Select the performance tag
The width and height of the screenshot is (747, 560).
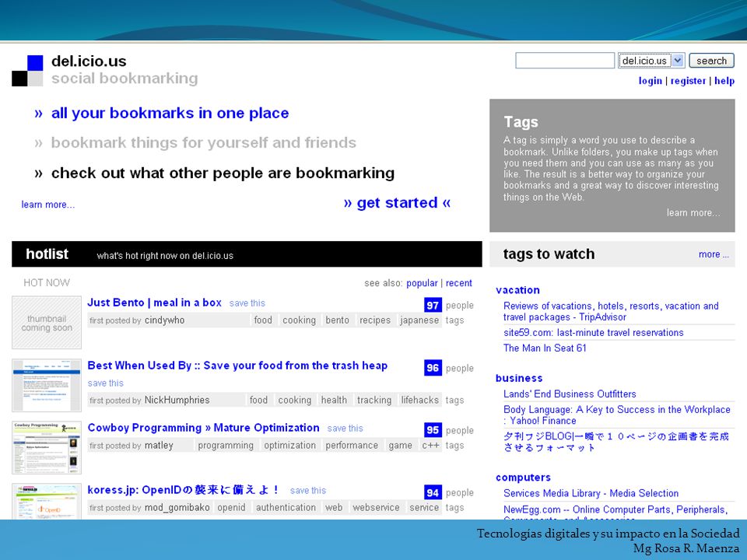352,445
